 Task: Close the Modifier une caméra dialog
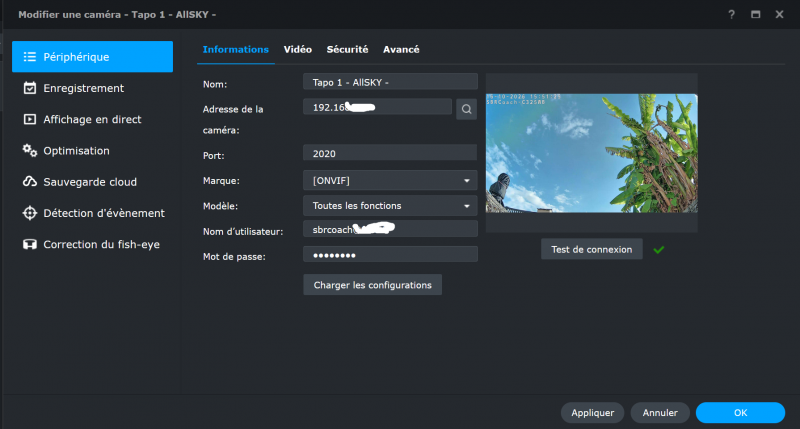point(779,14)
